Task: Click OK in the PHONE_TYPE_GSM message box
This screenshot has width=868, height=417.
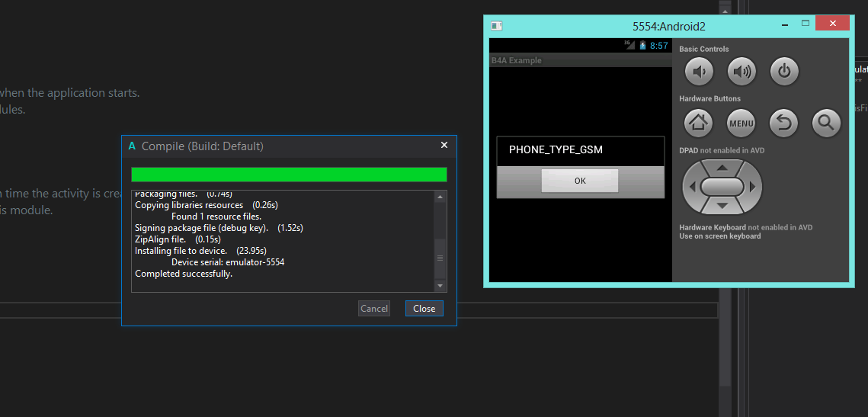Action: click(x=580, y=181)
